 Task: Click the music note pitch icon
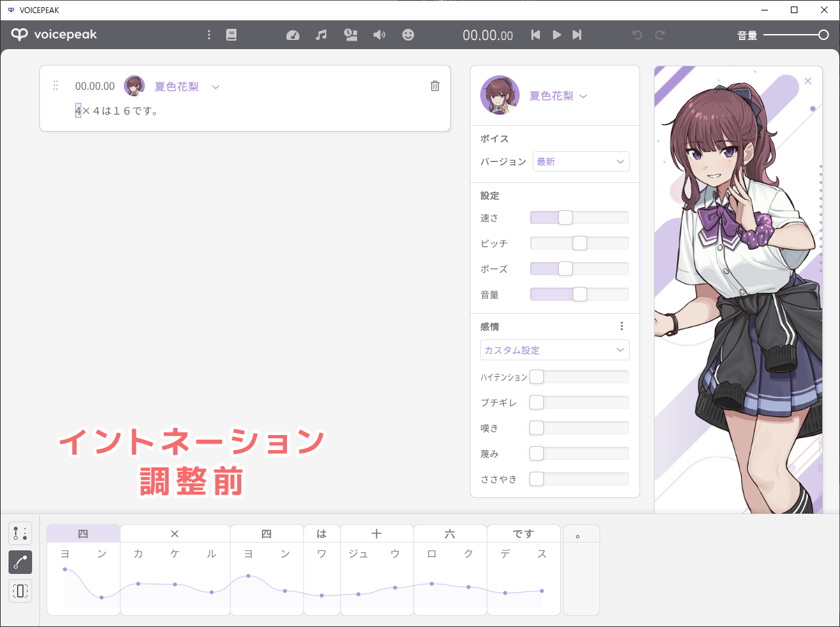click(x=321, y=35)
